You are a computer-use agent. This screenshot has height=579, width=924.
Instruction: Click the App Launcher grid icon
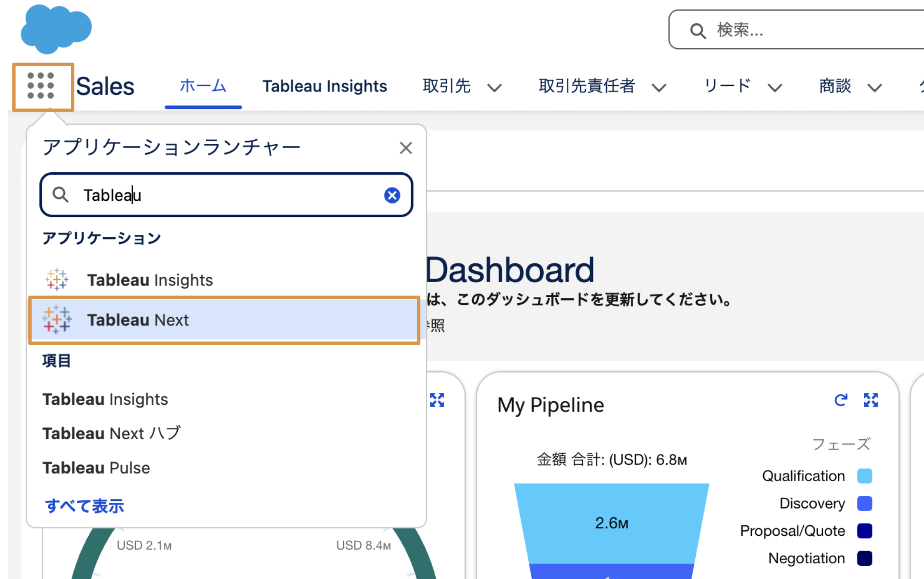pyautogui.click(x=41, y=86)
